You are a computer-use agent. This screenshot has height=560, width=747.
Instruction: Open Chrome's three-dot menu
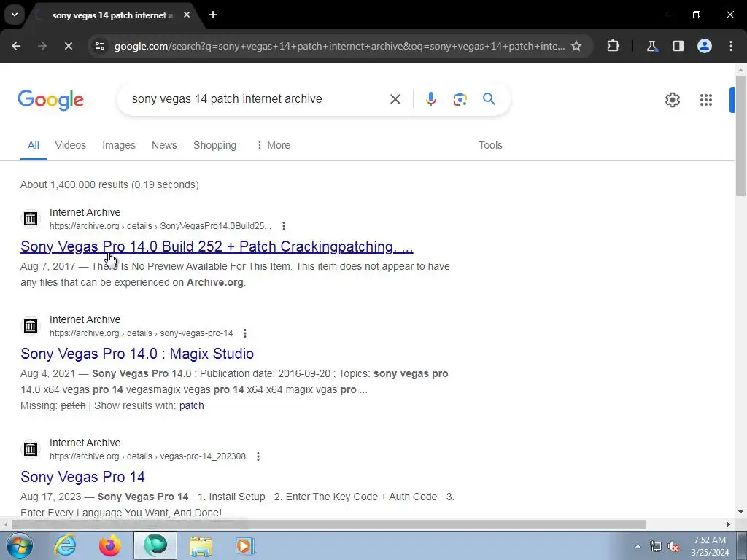(731, 46)
